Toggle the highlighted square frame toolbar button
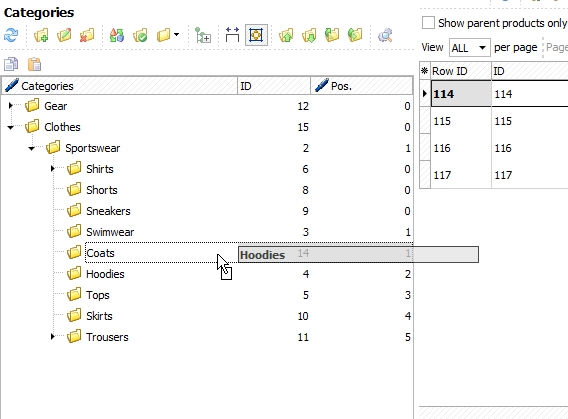This screenshot has width=568, height=419. pos(256,35)
